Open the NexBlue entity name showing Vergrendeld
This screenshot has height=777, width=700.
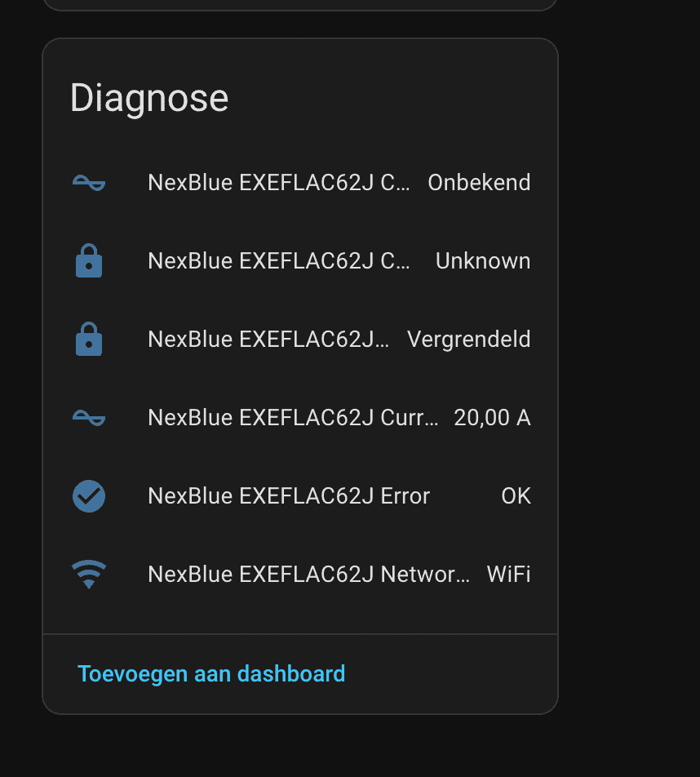click(x=268, y=340)
